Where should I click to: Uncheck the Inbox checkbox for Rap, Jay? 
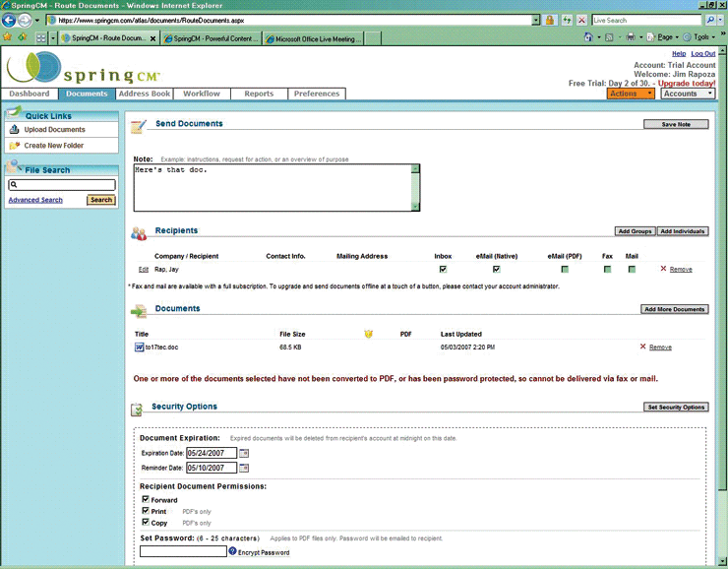click(x=443, y=269)
